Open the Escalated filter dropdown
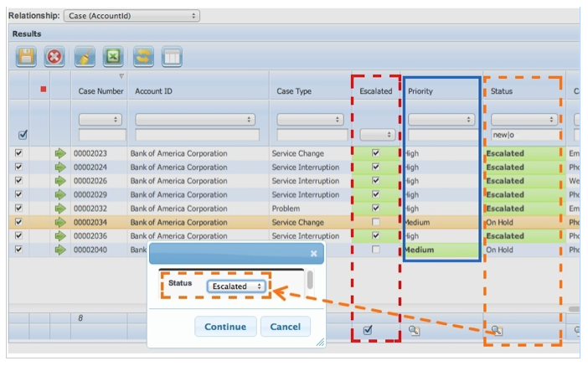588x366 pixels. coord(377,134)
